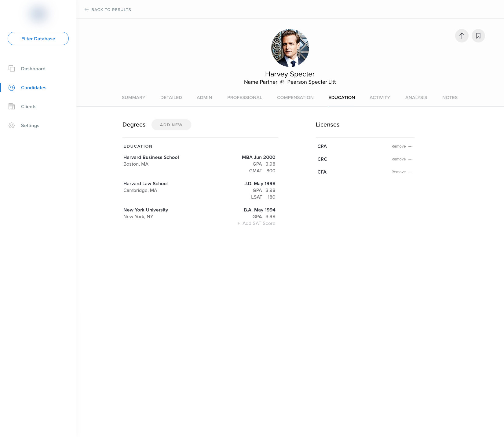This screenshot has width=504, height=437.
Task: View the COMPENSATION tab
Action: click(295, 97)
